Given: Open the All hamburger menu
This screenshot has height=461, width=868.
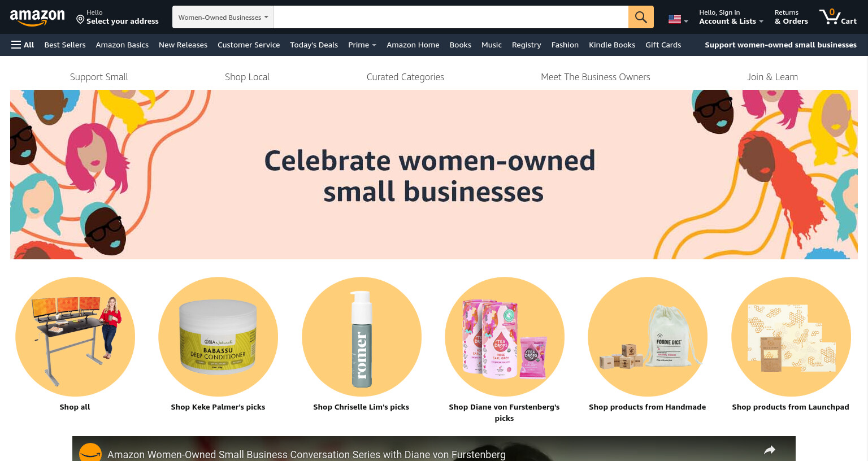Looking at the screenshot, I should (x=23, y=45).
